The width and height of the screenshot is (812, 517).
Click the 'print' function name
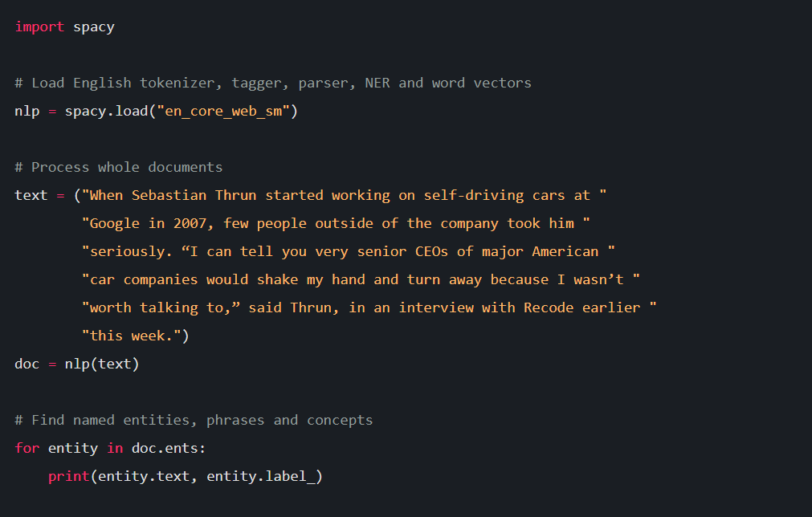pos(69,477)
